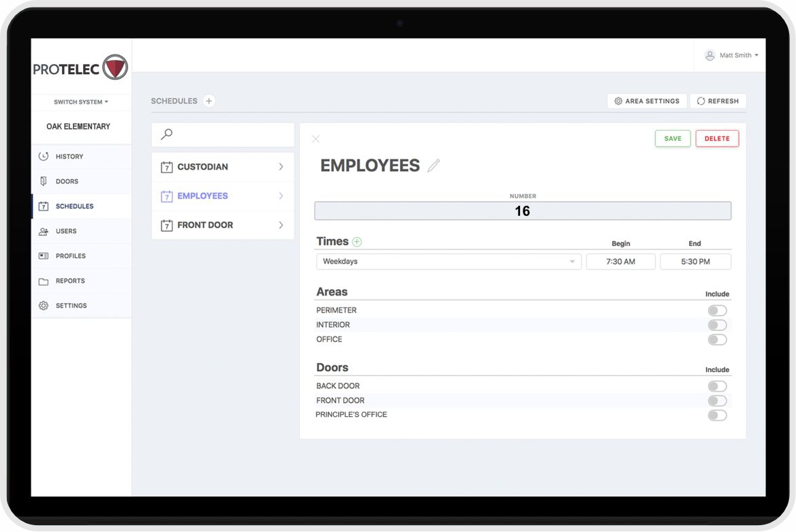Image resolution: width=796 pixels, height=532 pixels.
Task: Open History in the sidebar
Action: coord(70,157)
